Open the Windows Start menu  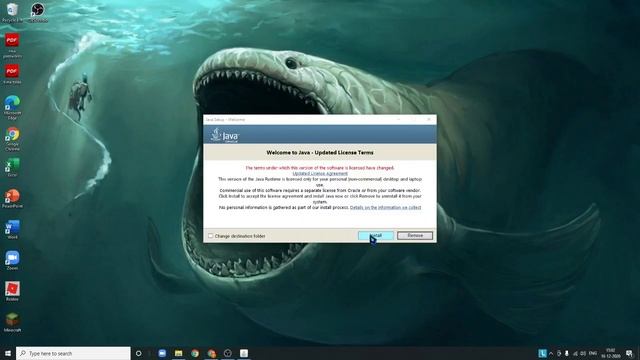click(8, 353)
